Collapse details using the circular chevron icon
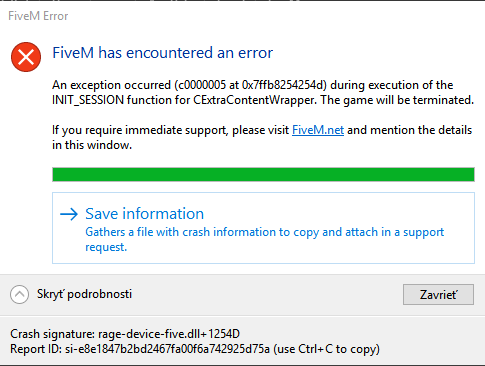The image size is (485, 366). [19, 294]
